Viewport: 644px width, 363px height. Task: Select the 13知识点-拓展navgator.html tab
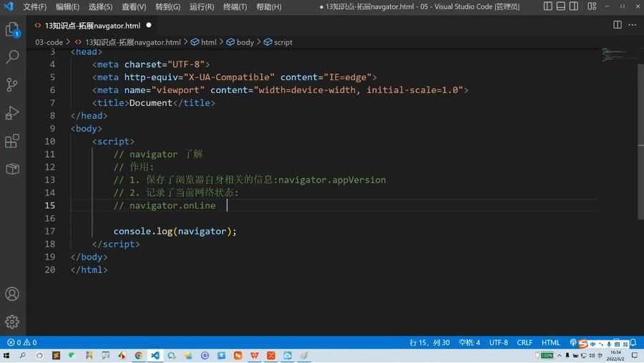pyautogui.click(x=92, y=26)
